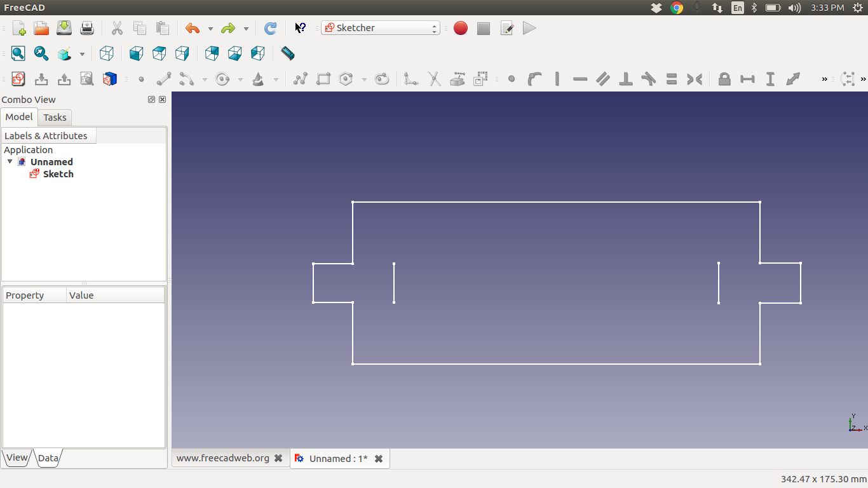868x488 pixels.
Task: Apply the equal constraint
Action: [671, 79]
